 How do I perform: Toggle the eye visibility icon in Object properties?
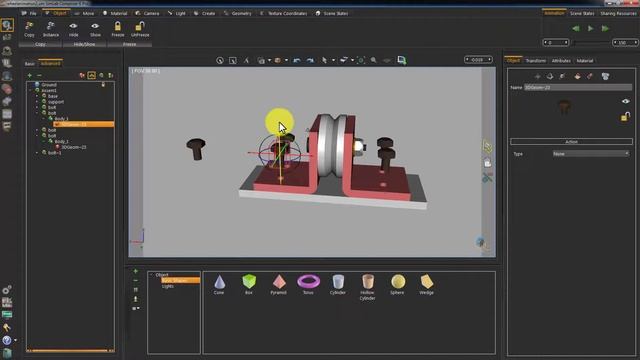point(625,101)
